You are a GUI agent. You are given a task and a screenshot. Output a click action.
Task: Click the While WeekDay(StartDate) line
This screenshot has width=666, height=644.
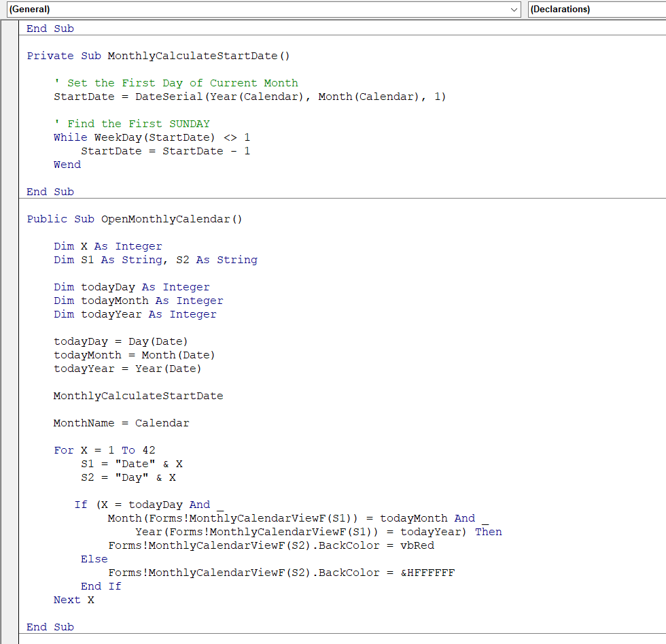[152, 137]
